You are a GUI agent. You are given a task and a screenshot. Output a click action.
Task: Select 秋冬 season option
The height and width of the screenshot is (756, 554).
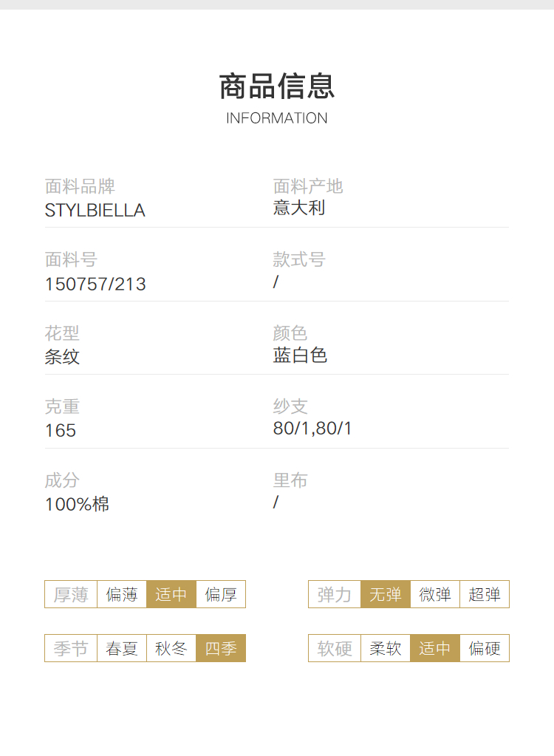[x=171, y=648]
